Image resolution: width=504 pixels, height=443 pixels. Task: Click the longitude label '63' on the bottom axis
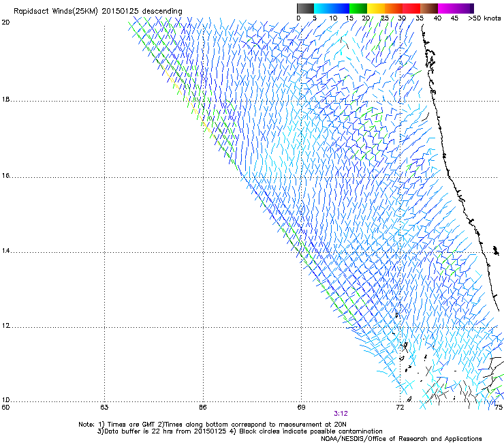[104, 408]
